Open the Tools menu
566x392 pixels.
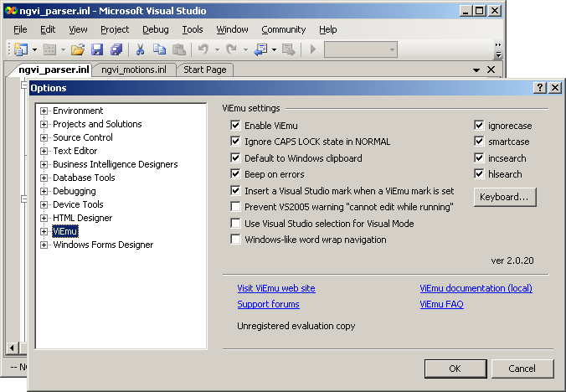click(193, 29)
